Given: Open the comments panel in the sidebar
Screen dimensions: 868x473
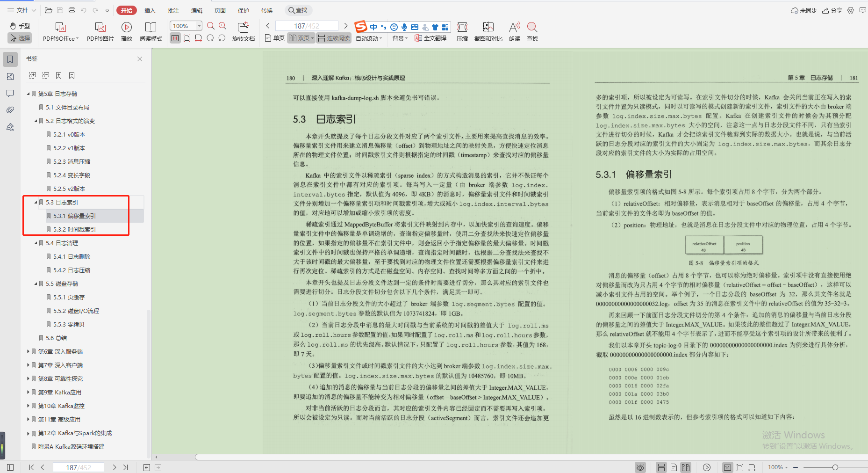Looking at the screenshot, I should click(10, 93).
